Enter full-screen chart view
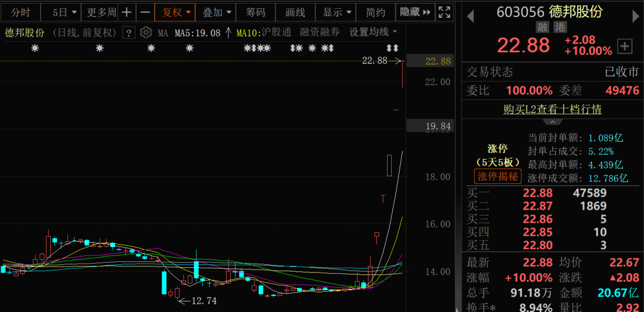 (444, 12)
